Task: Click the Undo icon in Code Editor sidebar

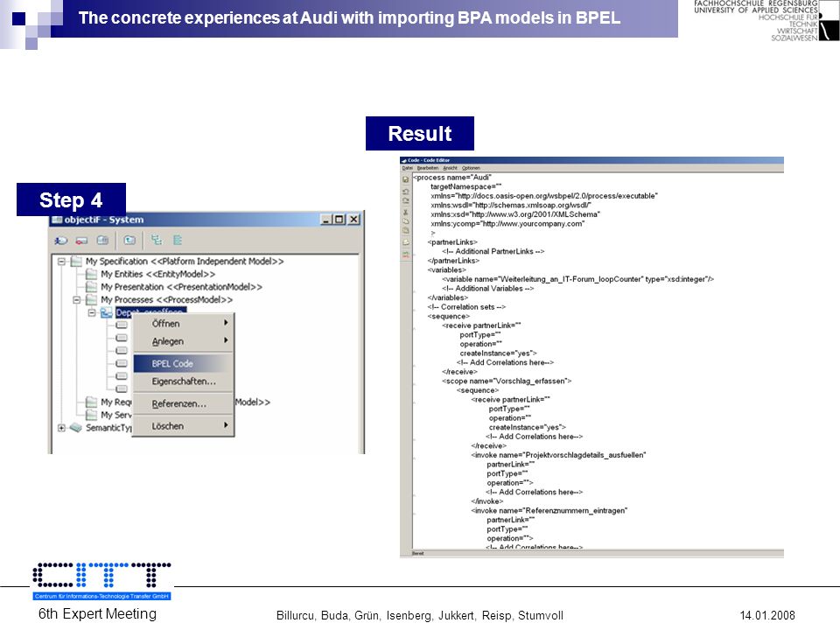Action: click(405, 192)
